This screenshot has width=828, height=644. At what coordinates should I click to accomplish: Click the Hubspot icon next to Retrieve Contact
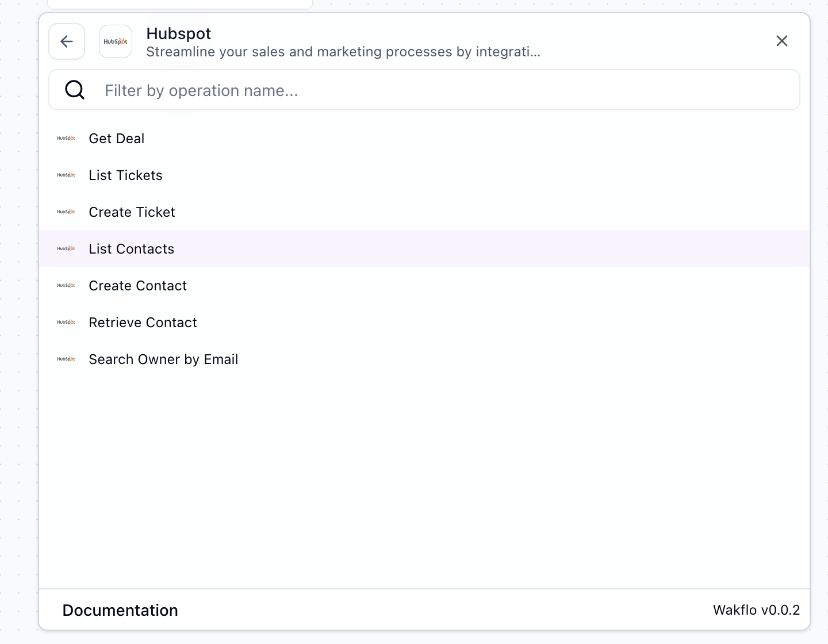[x=66, y=322]
